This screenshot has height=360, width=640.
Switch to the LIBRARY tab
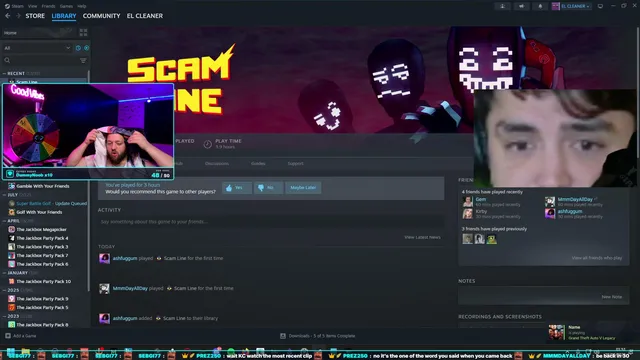click(64, 16)
